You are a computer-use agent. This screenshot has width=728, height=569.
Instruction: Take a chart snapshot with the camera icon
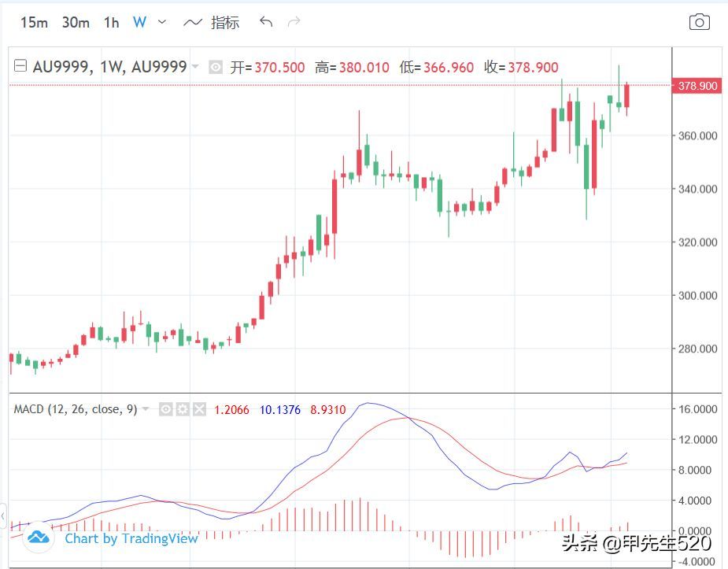pyautogui.click(x=699, y=22)
